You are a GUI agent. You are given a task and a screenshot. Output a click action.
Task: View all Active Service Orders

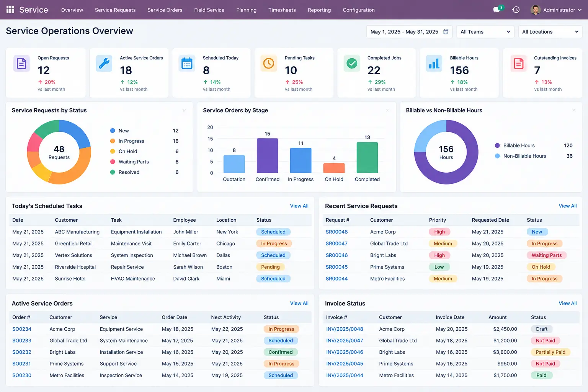tap(299, 304)
